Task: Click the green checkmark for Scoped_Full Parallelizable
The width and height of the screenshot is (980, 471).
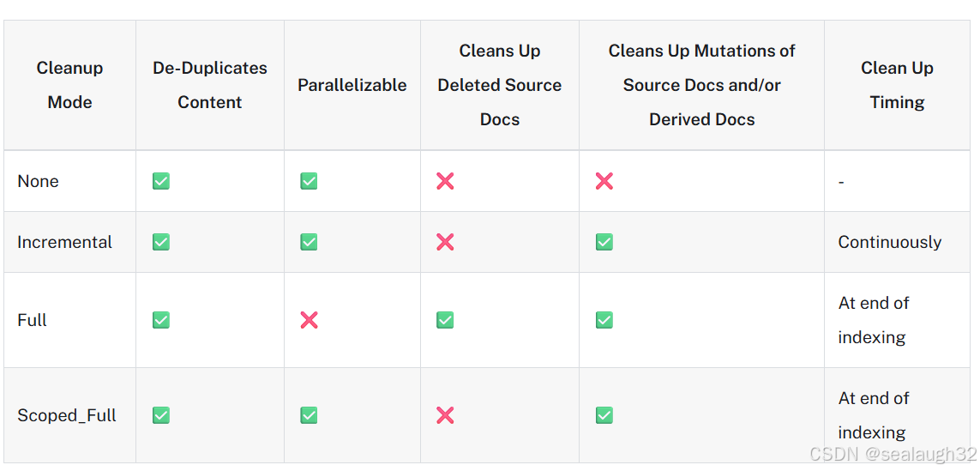Action: click(x=309, y=415)
